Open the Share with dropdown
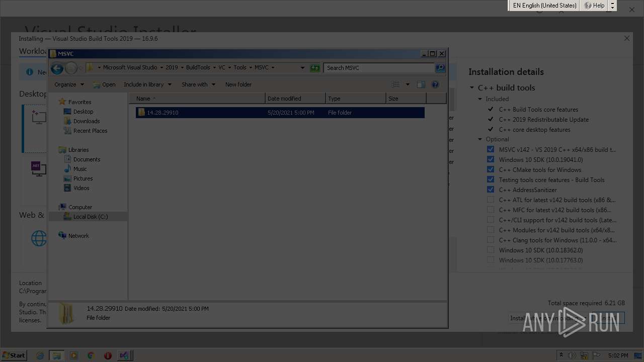Viewport: 644px width, 362px height. [x=198, y=84]
